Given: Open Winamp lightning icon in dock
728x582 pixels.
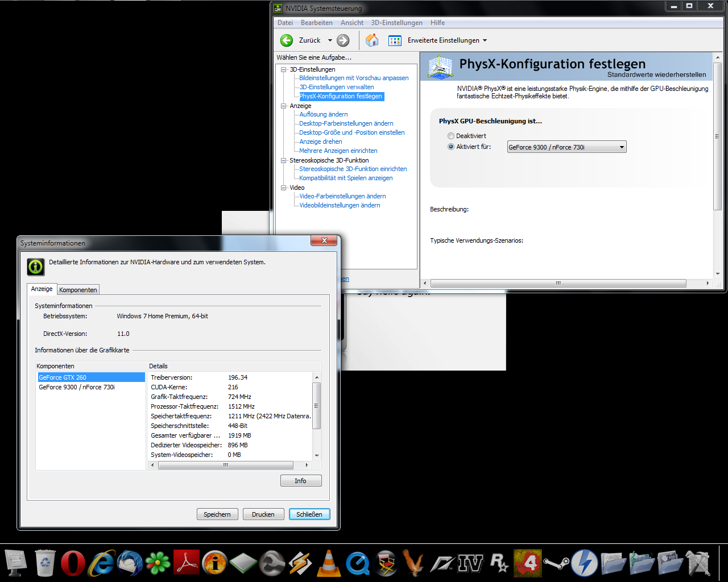Looking at the screenshot, I should coord(300,563).
